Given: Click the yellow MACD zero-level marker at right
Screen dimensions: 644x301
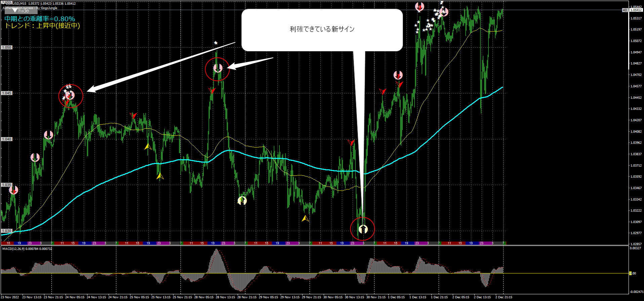Looking at the screenshot, I should click(x=631, y=273).
